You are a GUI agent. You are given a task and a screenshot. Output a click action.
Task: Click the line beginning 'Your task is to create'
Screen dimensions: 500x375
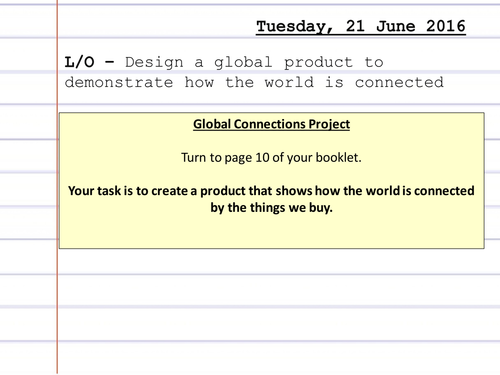click(x=271, y=191)
